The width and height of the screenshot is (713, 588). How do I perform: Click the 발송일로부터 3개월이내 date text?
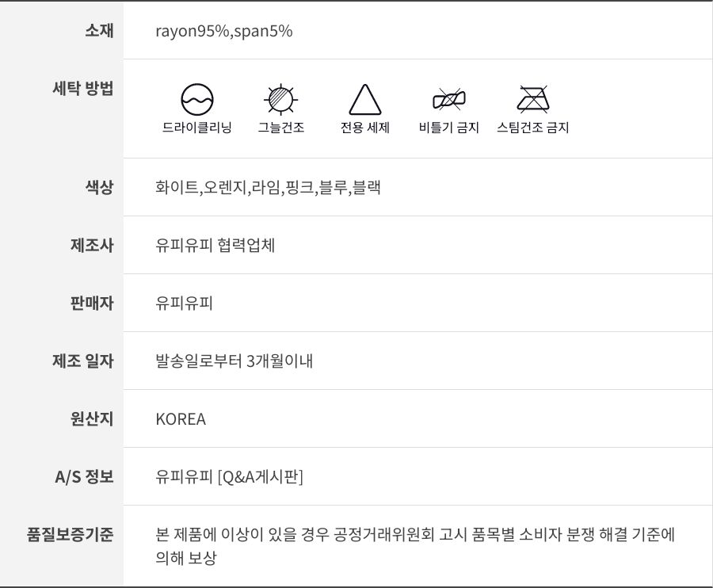pos(234,361)
